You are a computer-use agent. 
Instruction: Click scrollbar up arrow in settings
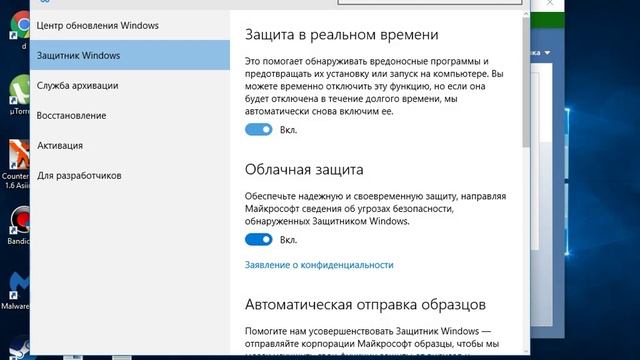[x=526, y=13]
